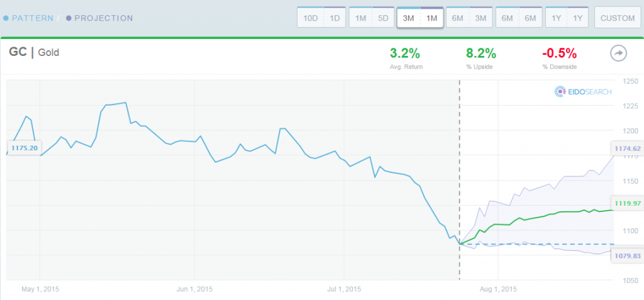Switch to the 1Y projection range
This screenshot has height=300, width=644.
tap(578, 18)
